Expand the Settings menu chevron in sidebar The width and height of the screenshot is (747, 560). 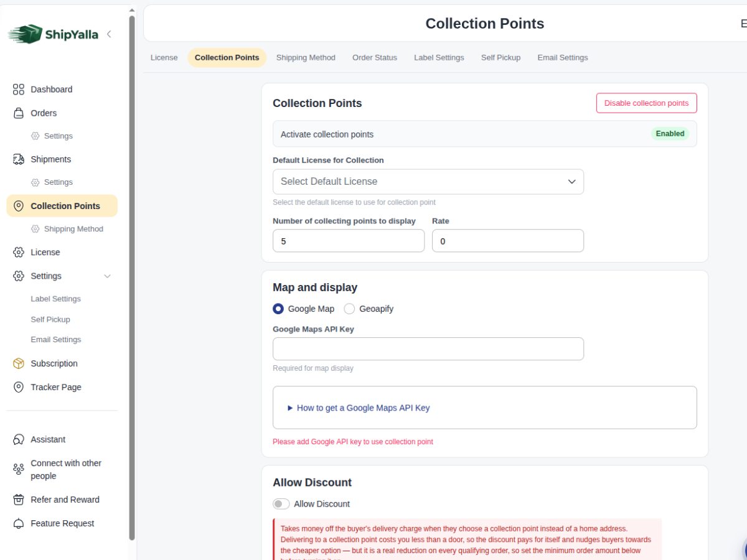click(107, 276)
